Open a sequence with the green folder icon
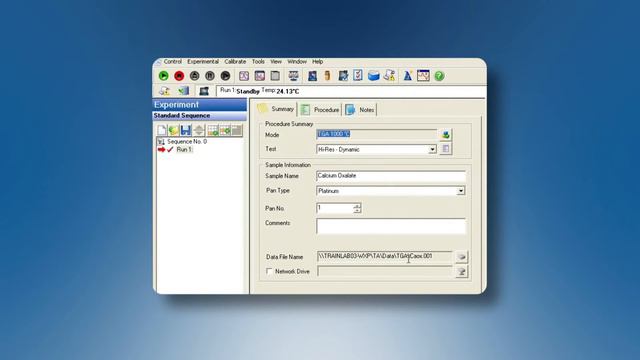This screenshot has height=360, width=640. click(173, 130)
